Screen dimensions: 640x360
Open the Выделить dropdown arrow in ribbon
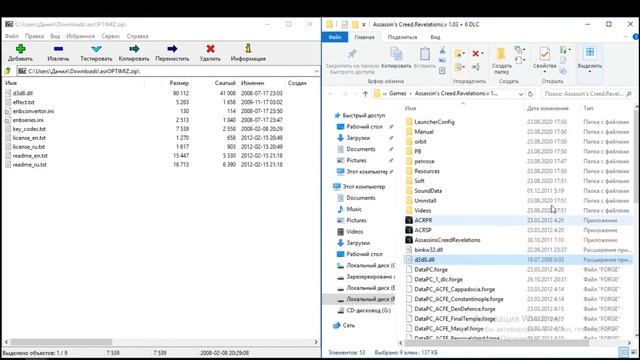tap(590, 72)
